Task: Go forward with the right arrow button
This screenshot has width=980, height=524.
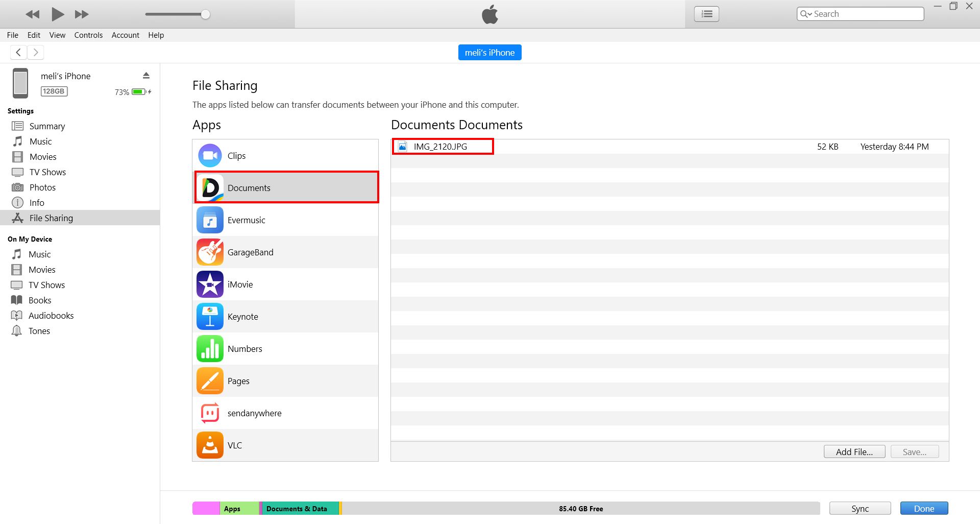Action: pos(36,52)
